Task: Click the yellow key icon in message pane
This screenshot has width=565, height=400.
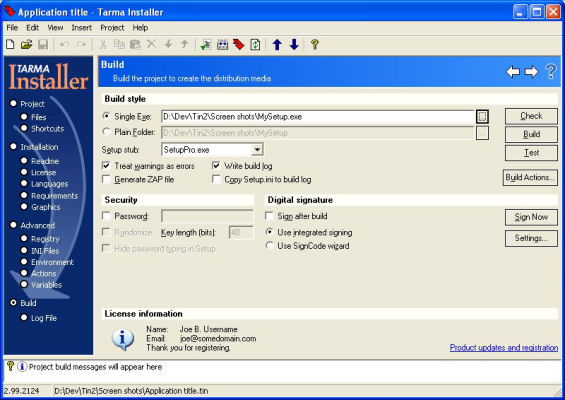Action: click(10, 366)
